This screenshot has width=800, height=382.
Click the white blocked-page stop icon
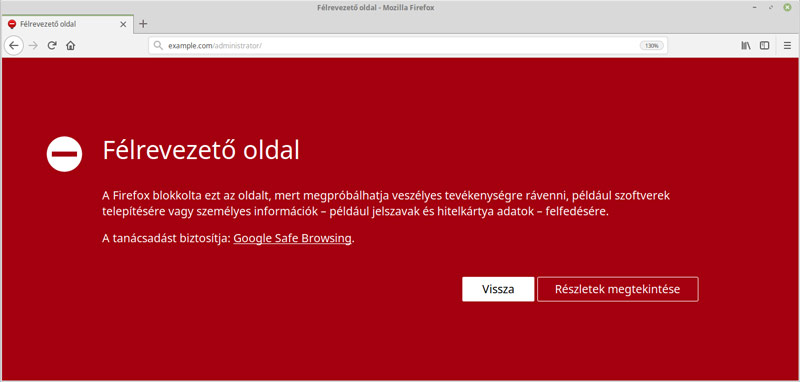[64, 154]
